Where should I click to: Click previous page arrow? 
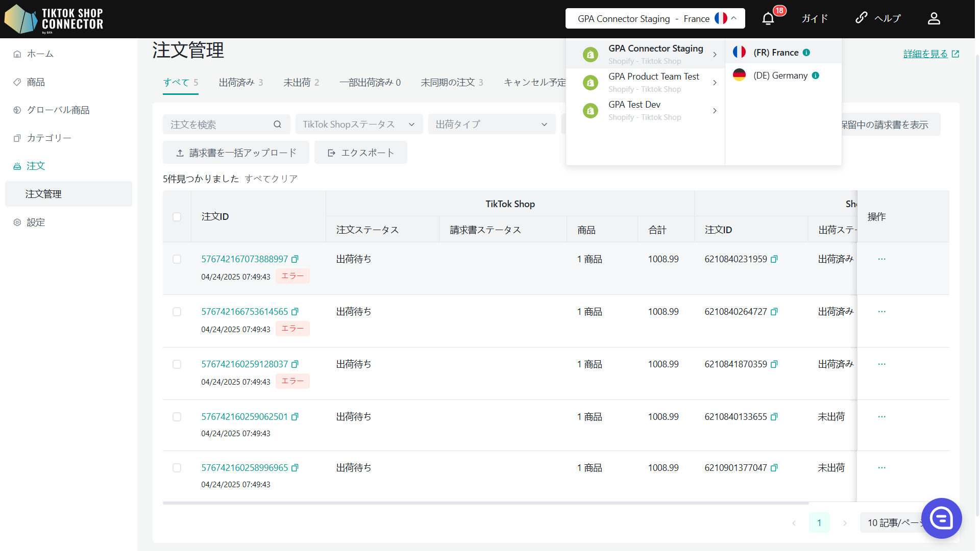tap(794, 522)
